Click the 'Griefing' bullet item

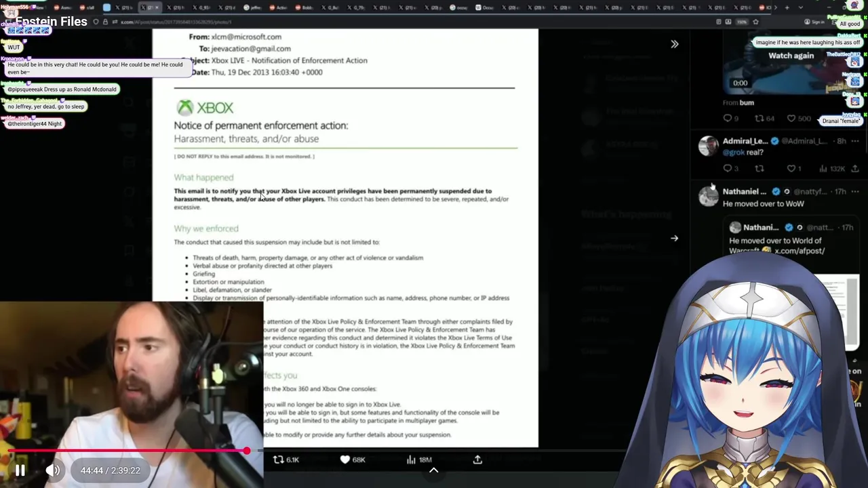point(203,274)
